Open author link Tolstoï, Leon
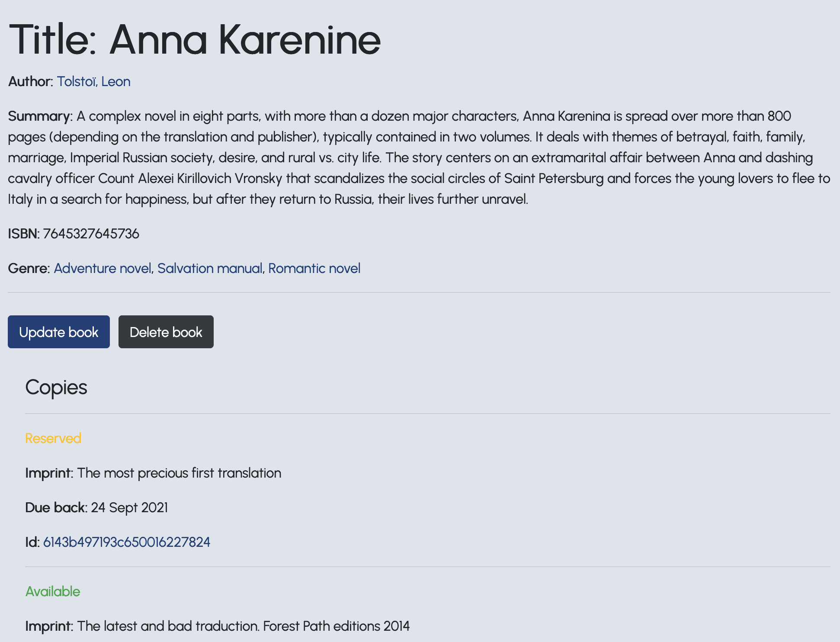 [x=93, y=81]
